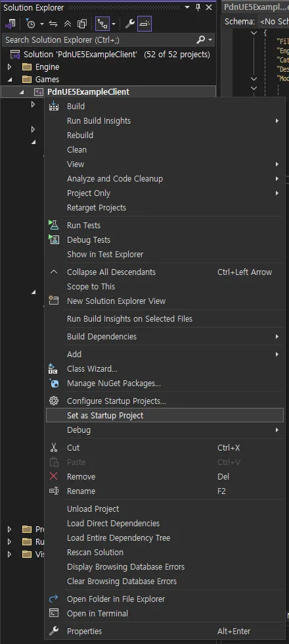Open the Properties wrench icon in toolbar

(x=129, y=24)
